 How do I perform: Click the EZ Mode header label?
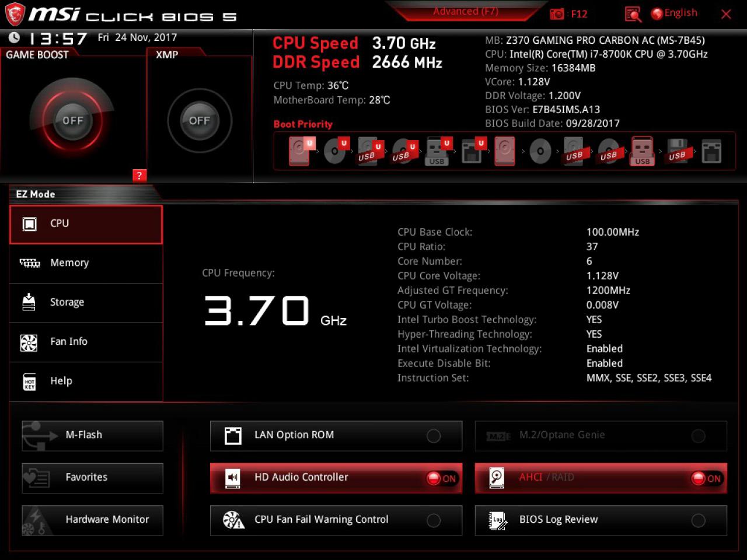36,194
